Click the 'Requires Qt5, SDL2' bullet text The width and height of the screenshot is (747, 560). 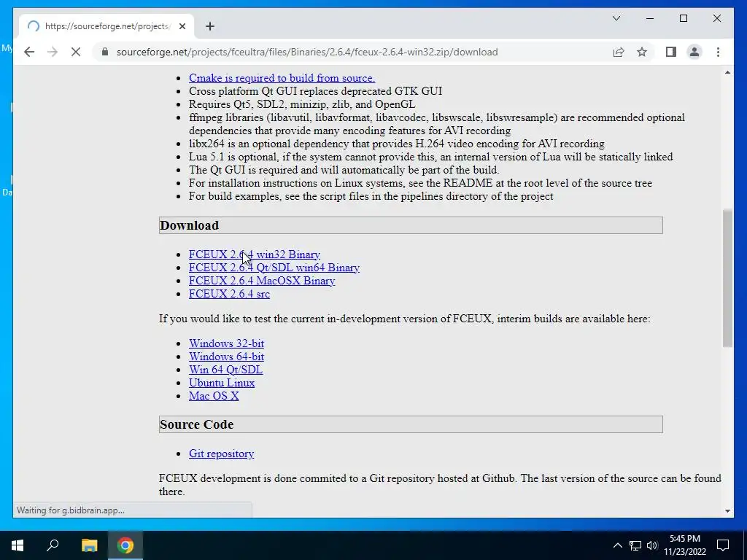(x=302, y=104)
